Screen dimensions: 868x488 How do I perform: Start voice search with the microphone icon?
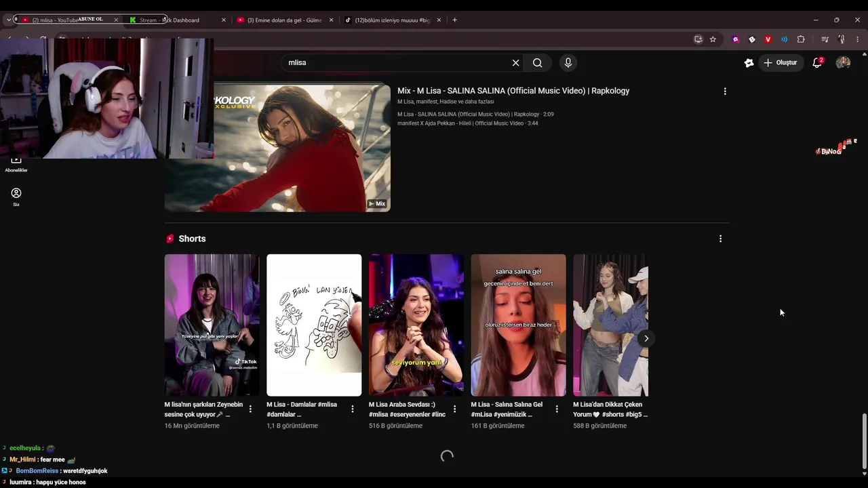coord(568,63)
